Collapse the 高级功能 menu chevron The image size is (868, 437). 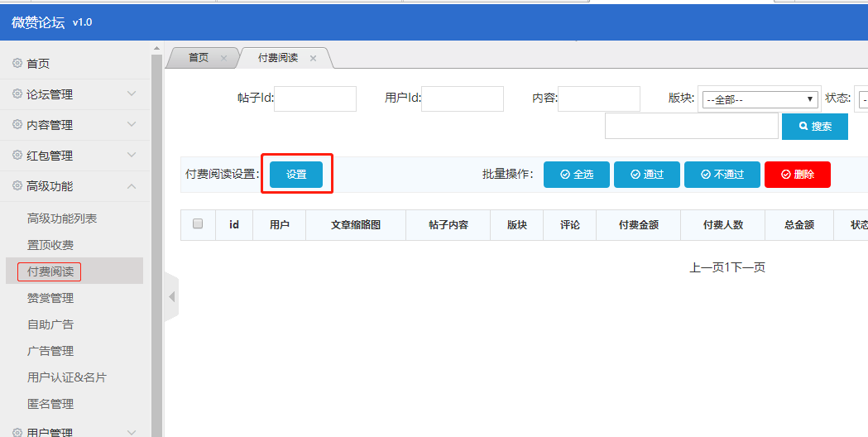pos(132,186)
